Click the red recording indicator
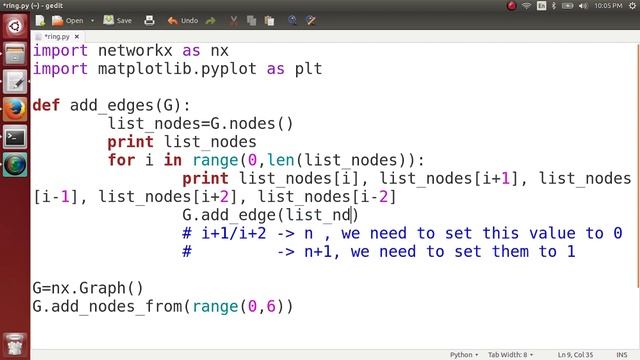The image size is (640, 360). click(511, 6)
